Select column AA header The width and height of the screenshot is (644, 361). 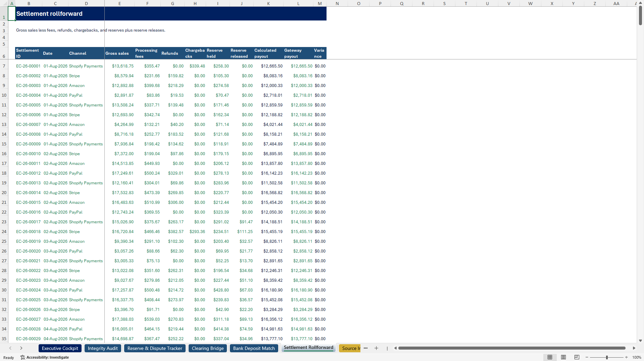[616, 3]
